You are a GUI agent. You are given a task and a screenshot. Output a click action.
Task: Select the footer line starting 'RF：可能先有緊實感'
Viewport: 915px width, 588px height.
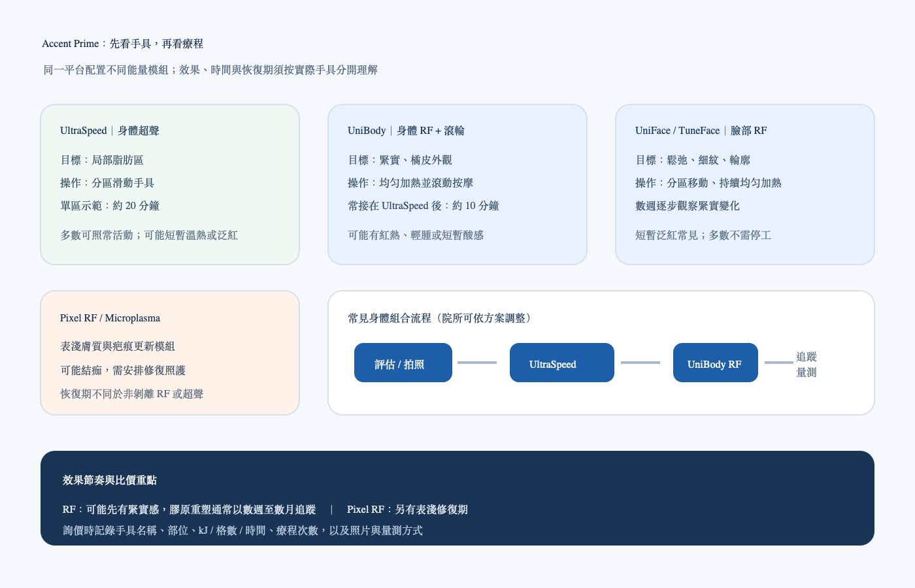(x=190, y=510)
